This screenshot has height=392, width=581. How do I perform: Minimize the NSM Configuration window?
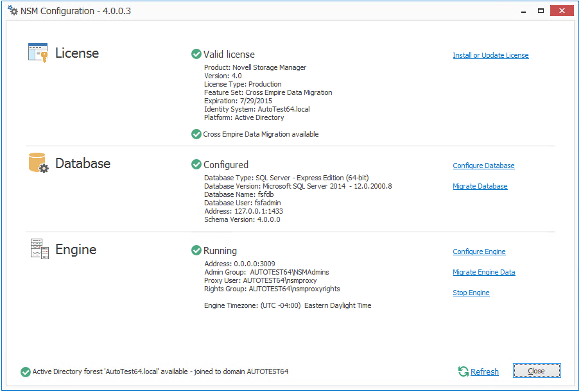coord(522,10)
